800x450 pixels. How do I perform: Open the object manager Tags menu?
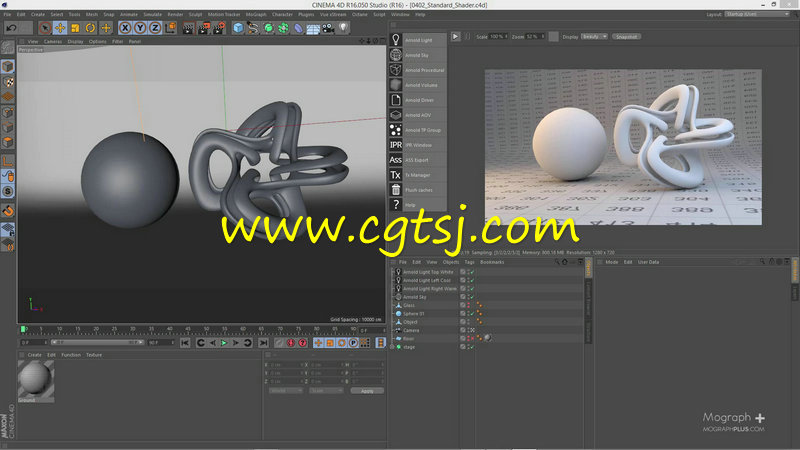point(469,262)
